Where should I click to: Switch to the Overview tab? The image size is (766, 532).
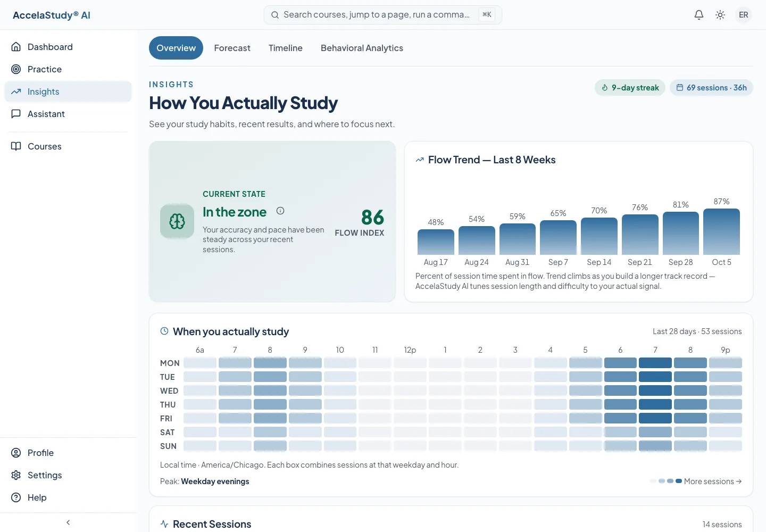point(176,48)
